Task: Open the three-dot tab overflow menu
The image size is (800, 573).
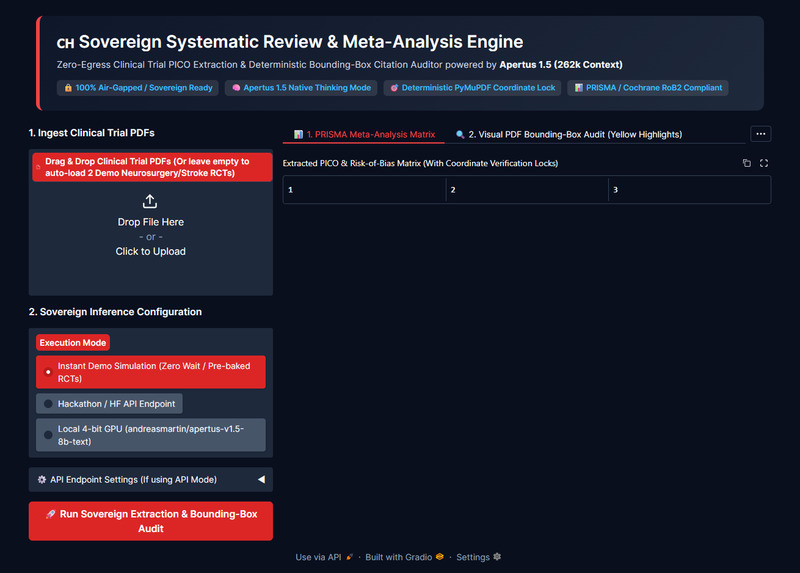Action: click(761, 134)
